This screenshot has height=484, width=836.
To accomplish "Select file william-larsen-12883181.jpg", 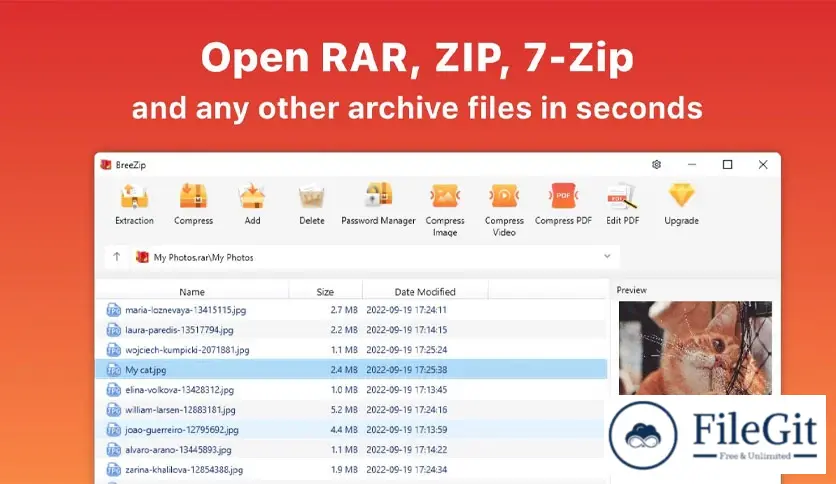I will 180,410.
